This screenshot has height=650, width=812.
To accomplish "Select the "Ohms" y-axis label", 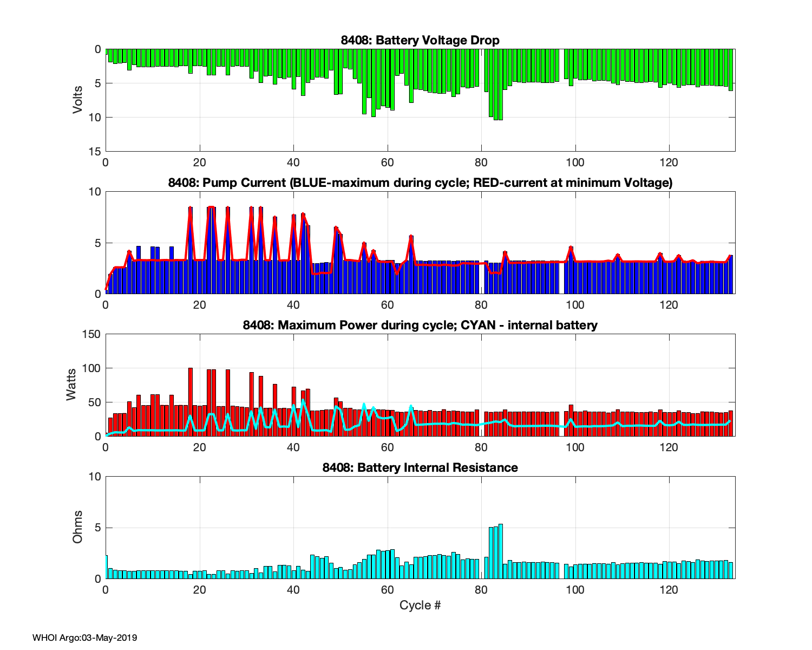I will click(78, 527).
